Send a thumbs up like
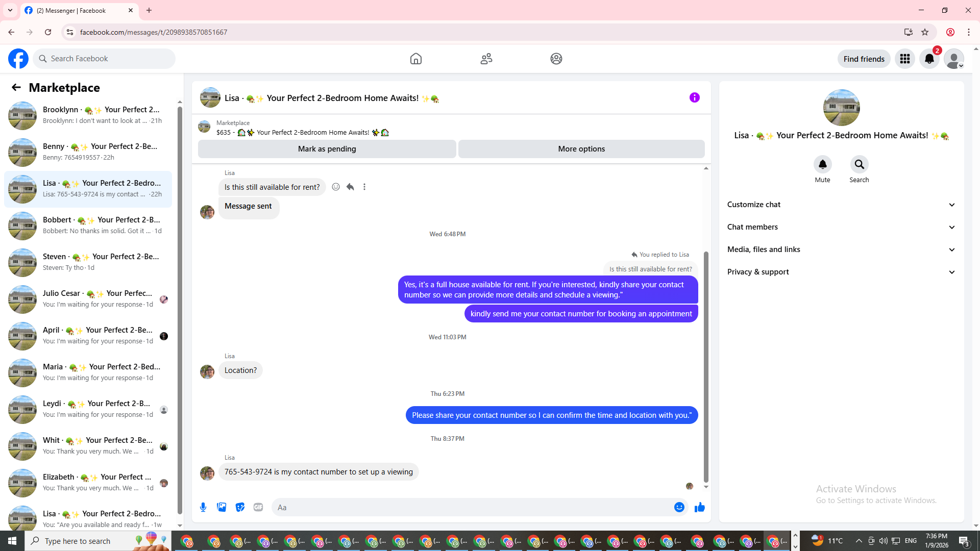Image resolution: width=980 pixels, height=551 pixels. coord(699,507)
